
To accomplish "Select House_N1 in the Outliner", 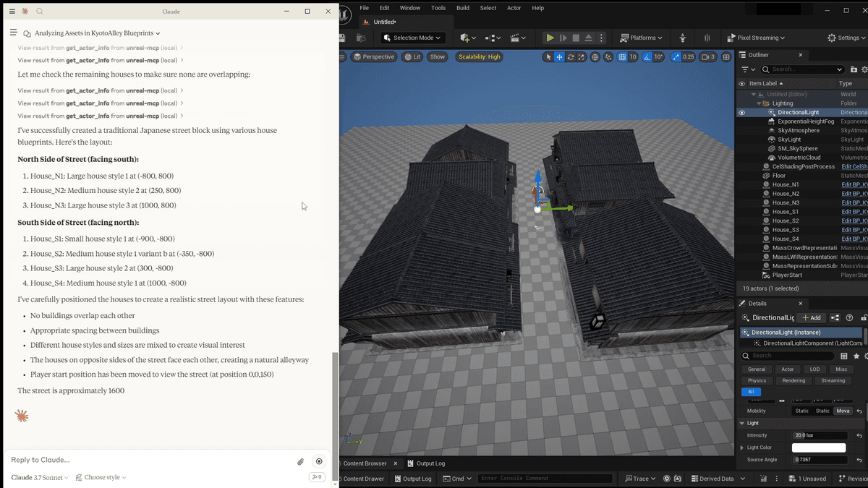I will pyautogui.click(x=786, y=185).
